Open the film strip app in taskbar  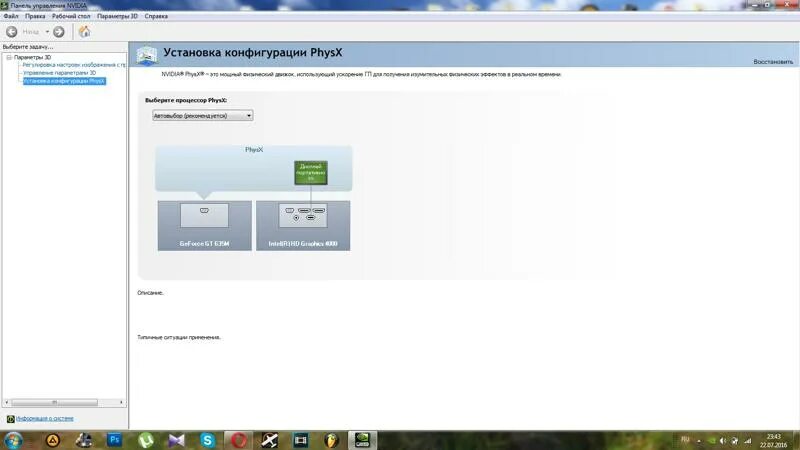point(301,440)
